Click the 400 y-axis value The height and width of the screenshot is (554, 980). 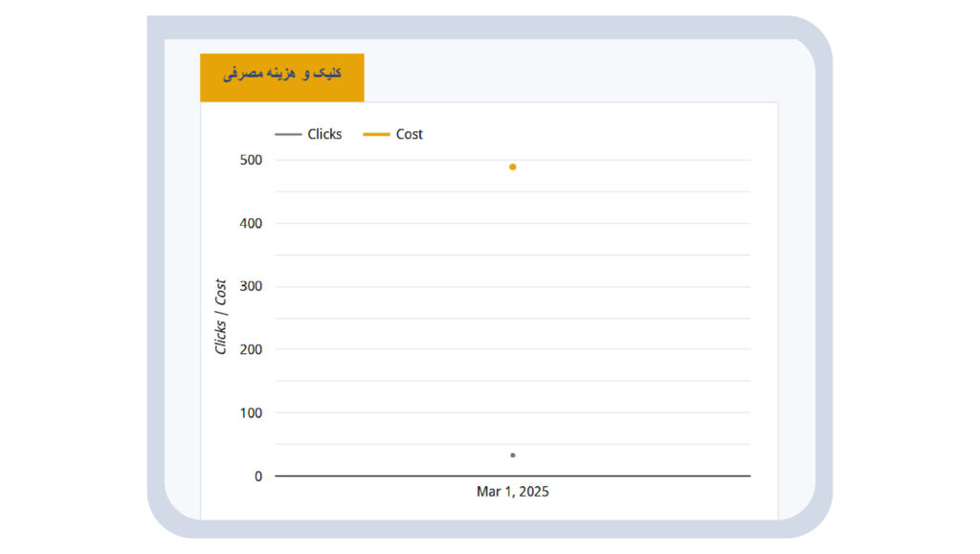coord(251,223)
